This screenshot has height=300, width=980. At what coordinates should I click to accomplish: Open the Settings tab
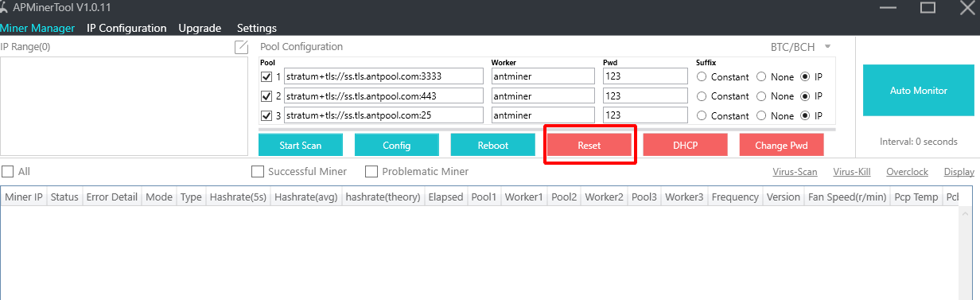click(257, 28)
